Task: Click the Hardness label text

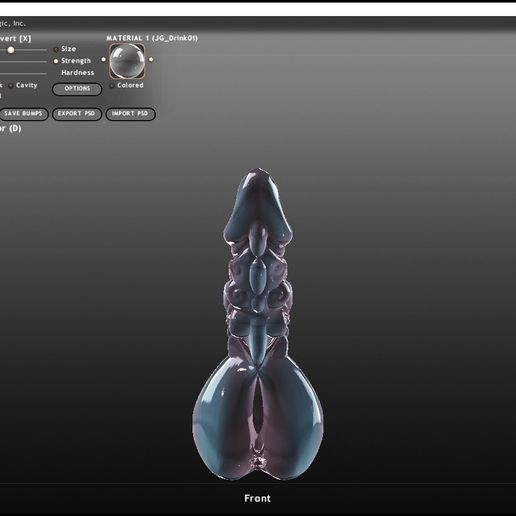Action: coord(78,73)
